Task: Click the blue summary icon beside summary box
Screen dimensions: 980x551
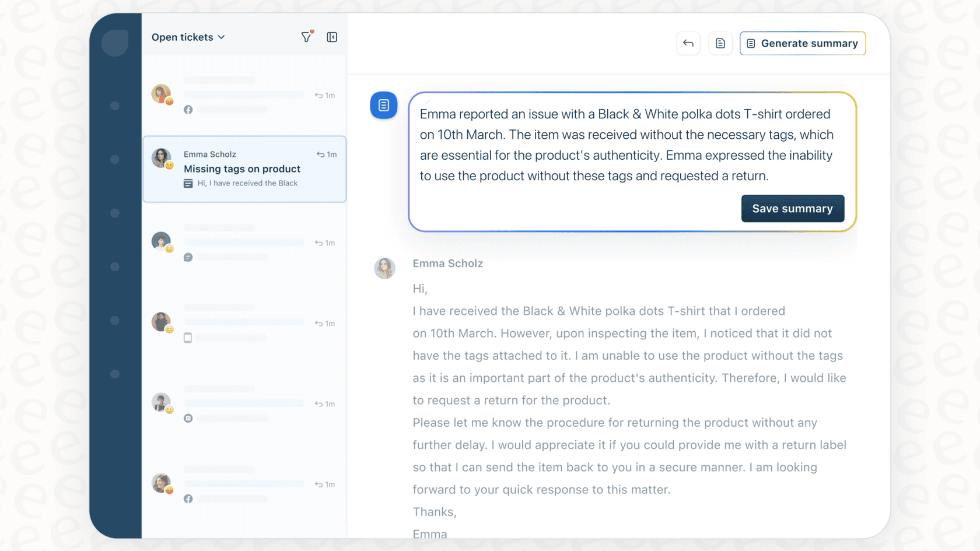Action: pos(384,106)
